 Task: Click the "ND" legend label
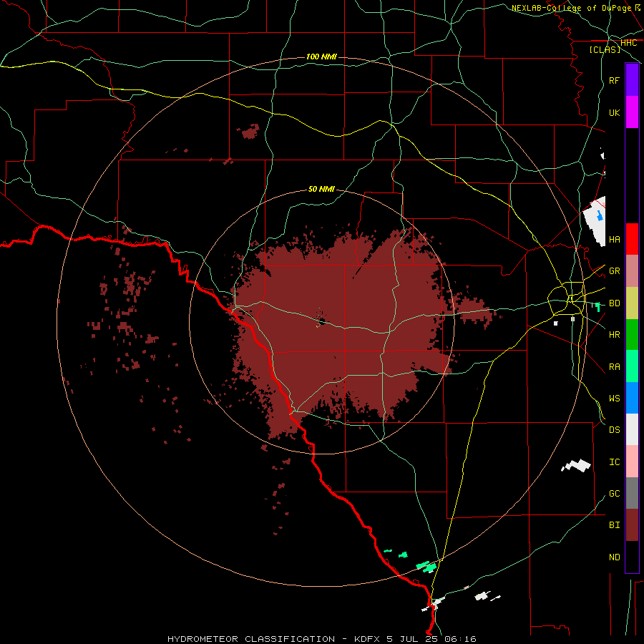click(x=614, y=557)
